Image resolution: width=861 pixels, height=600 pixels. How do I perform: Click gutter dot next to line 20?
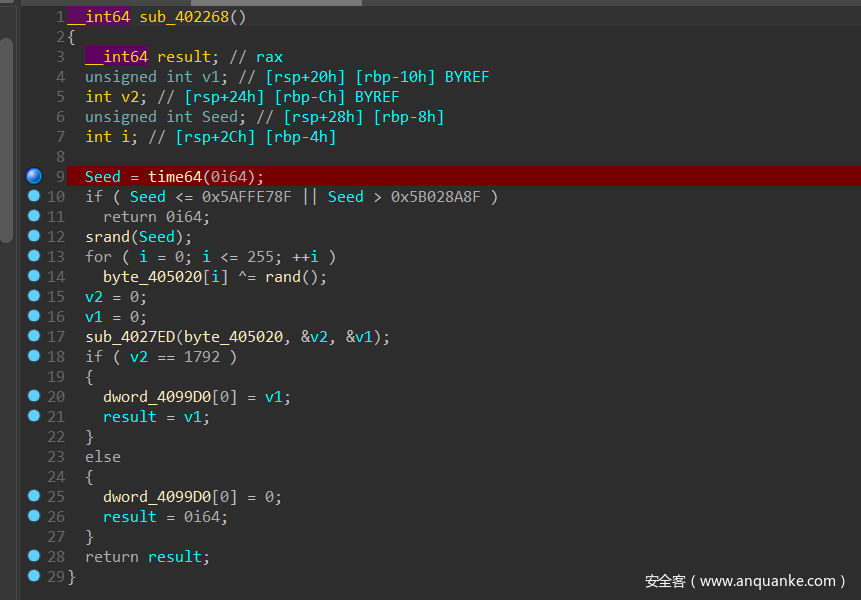[34, 396]
